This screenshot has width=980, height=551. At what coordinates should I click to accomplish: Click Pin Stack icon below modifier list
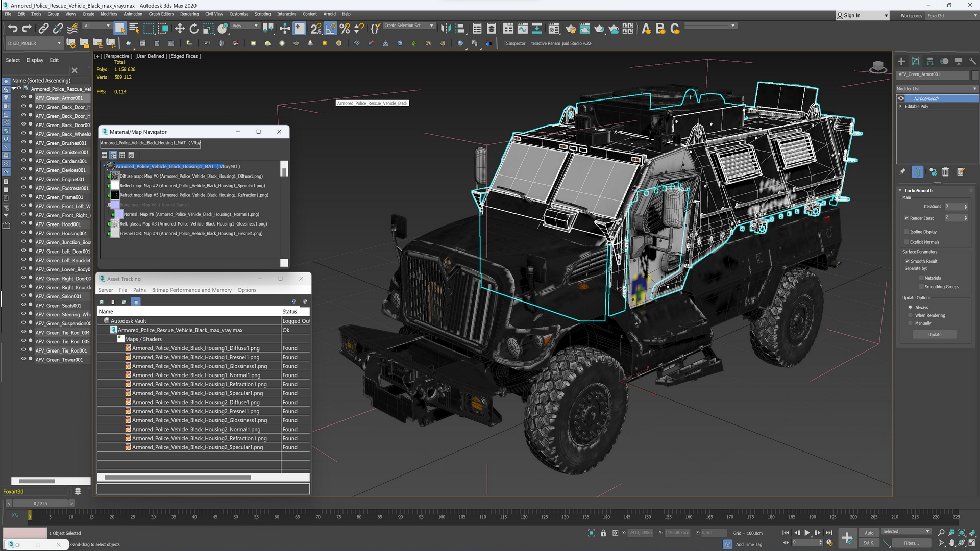[902, 172]
